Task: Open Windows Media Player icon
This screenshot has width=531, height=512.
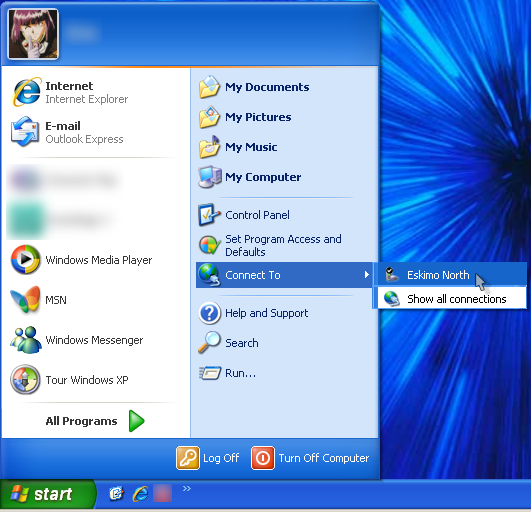Action: 25,259
